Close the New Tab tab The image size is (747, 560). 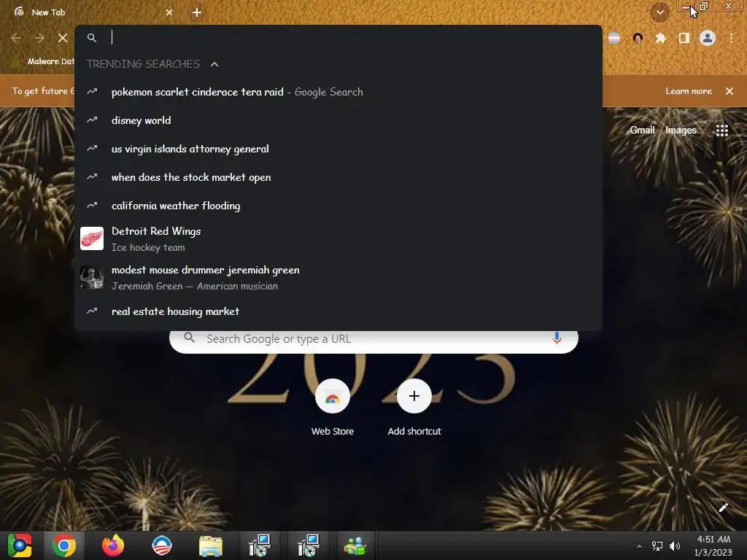(169, 12)
